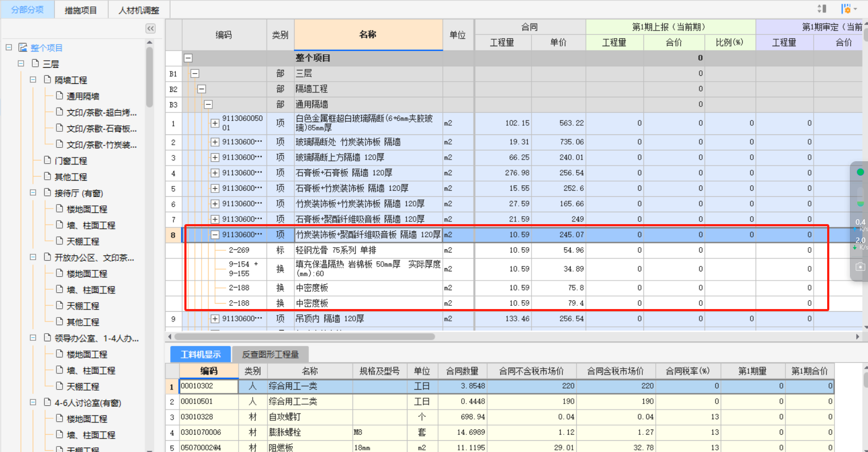Collapse the 领导办公室、1-4人办 tree node
The height and width of the screenshot is (452, 868).
[x=33, y=338]
